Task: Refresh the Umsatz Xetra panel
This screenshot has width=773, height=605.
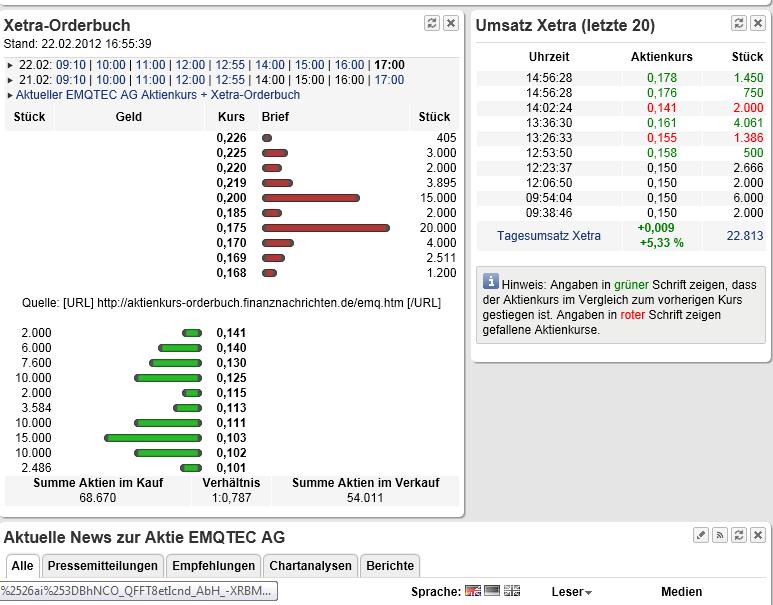Action: pos(738,23)
